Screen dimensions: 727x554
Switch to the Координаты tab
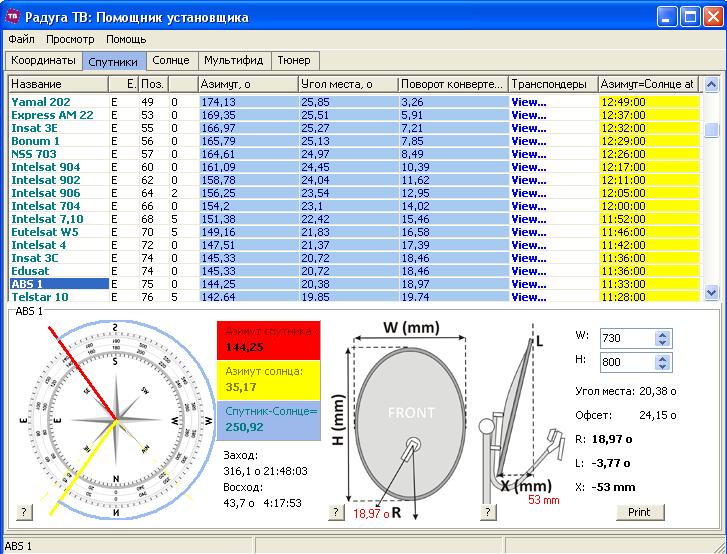tap(44, 60)
